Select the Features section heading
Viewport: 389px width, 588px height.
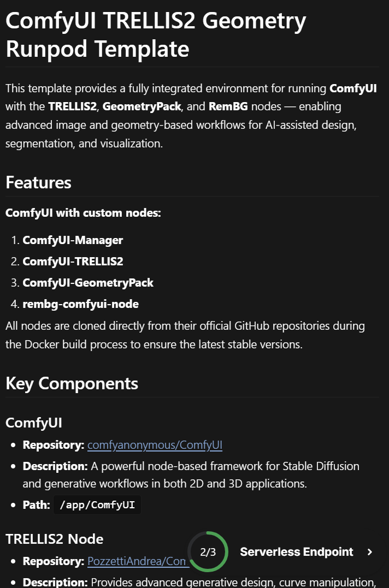38,182
